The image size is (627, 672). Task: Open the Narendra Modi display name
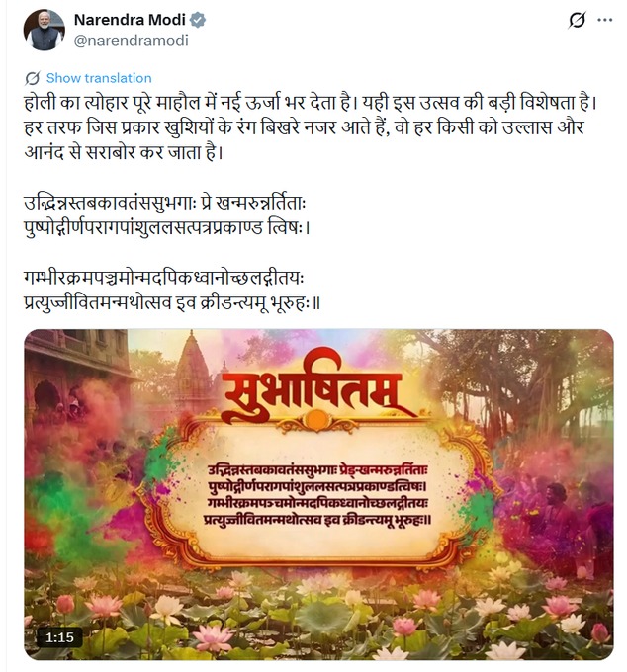(x=130, y=20)
